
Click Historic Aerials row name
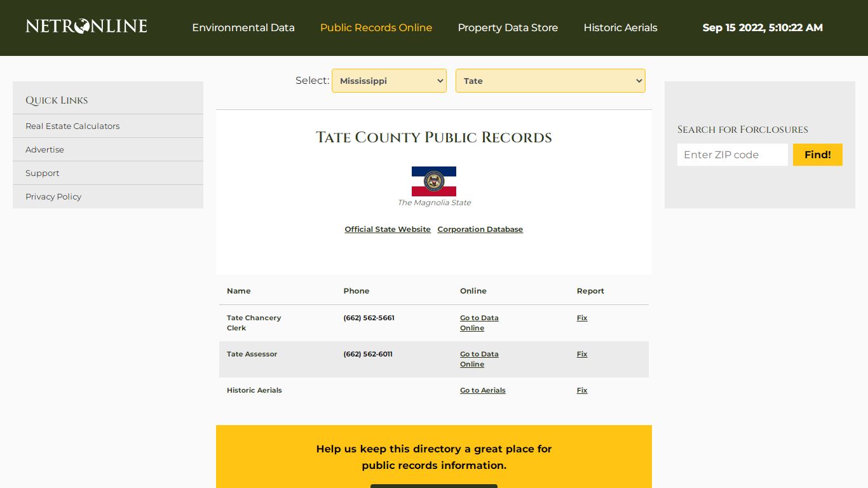tap(254, 390)
